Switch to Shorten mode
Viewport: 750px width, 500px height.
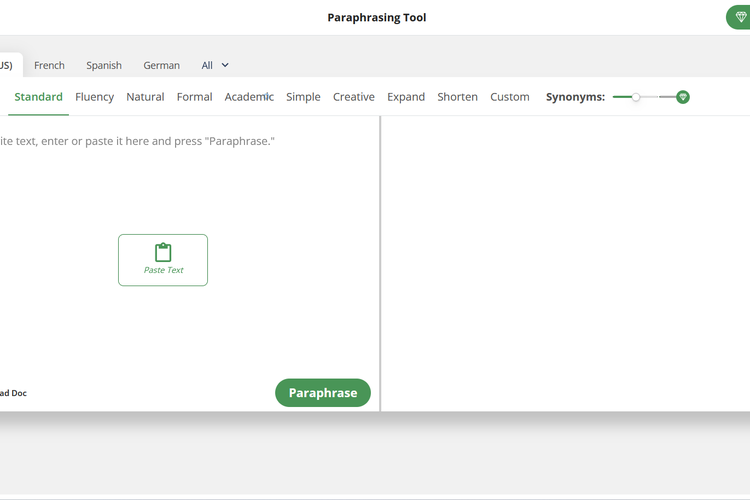tap(457, 97)
